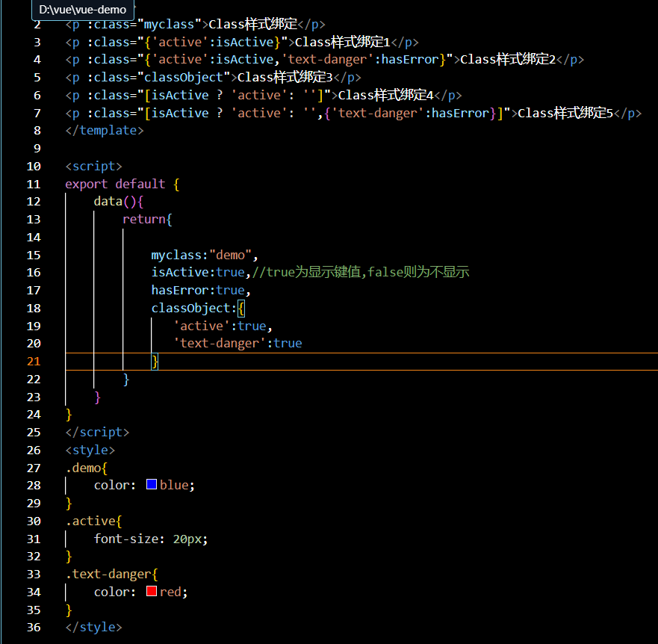This screenshot has width=658, height=644.
Task: Click 'Class样式绑定4' text on line 6
Action: click(x=385, y=96)
